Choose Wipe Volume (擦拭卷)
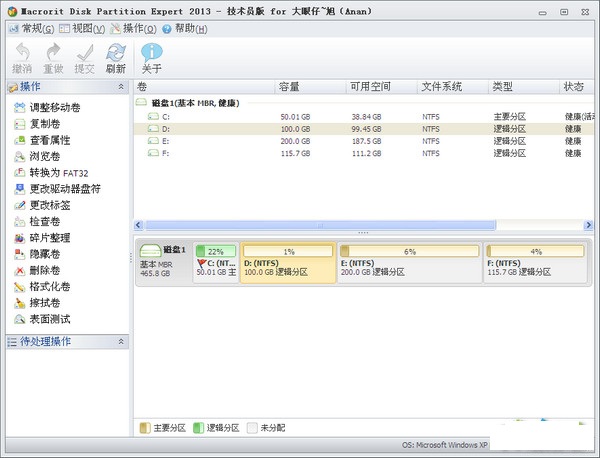 [37, 303]
